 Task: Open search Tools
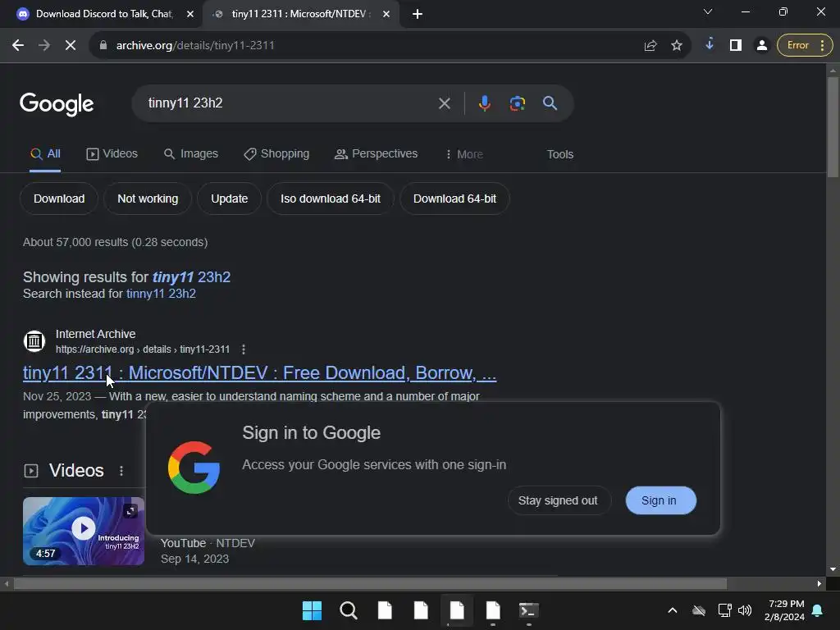point(559,154)
